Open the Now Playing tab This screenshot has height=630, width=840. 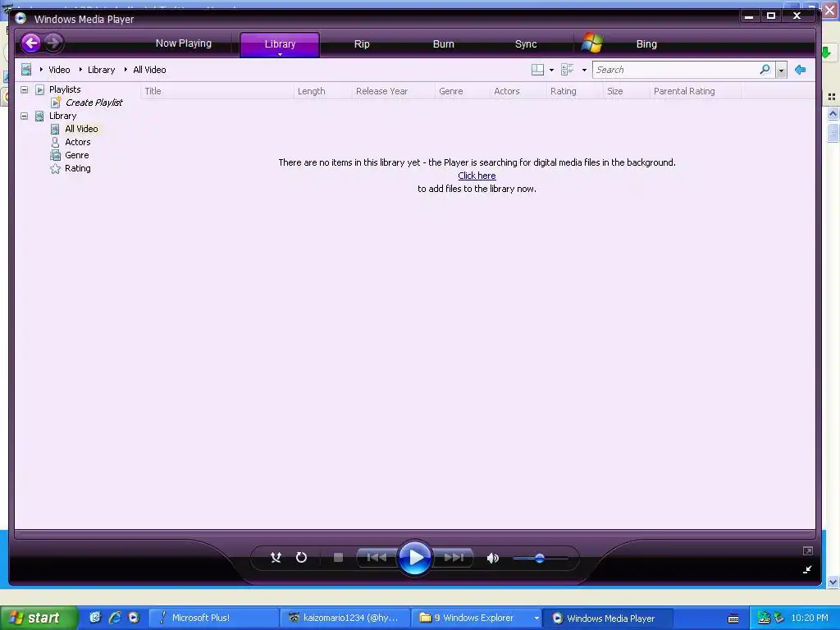point(183,43)
